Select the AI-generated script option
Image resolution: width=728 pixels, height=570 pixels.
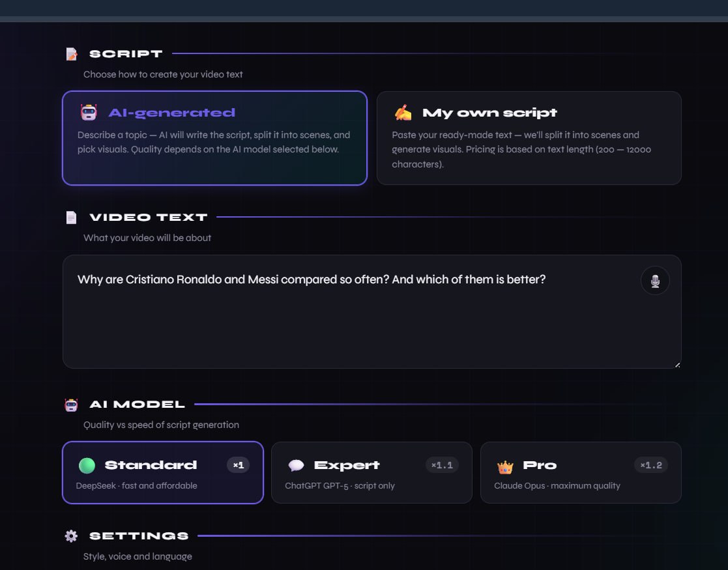click(214, 138)
